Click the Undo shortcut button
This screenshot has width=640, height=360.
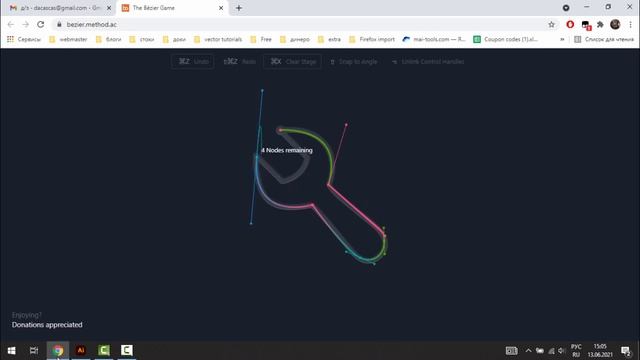(193, 62)
